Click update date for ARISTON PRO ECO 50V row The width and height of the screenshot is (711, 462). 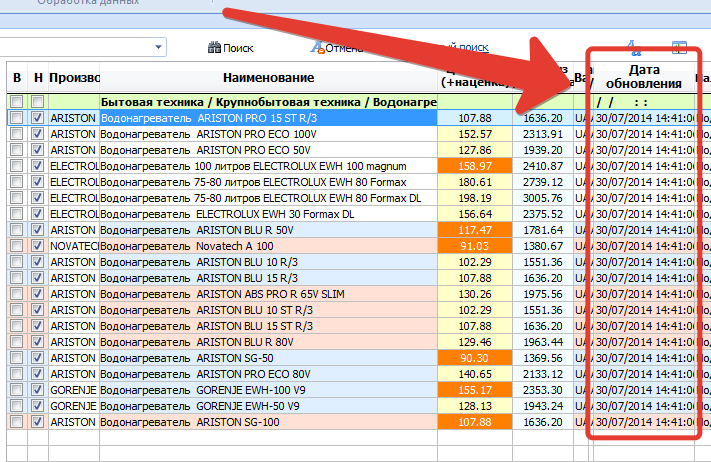click(x=643, y=150)
